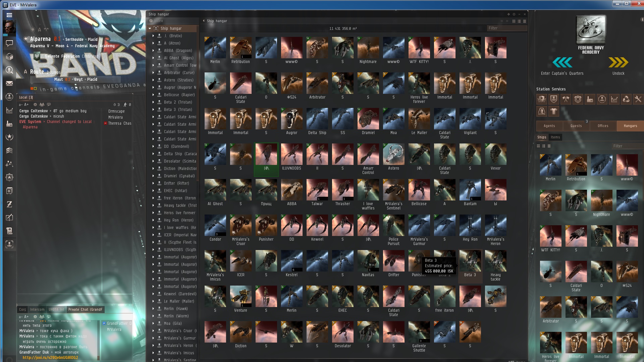This screenshot has width=644, height=362.
Task: Open the Mail envelope icon in sidebar
Action: point(9,83)
